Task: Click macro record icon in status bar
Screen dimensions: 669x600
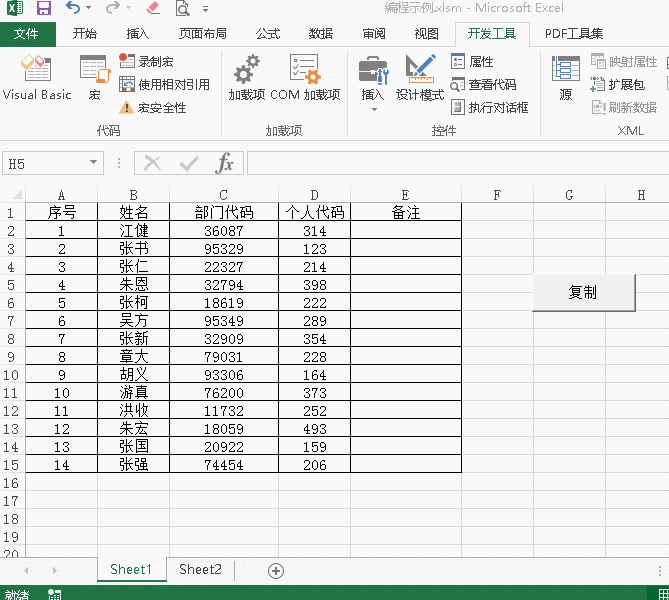Action: pyautogui.click(x=54, y=594)
